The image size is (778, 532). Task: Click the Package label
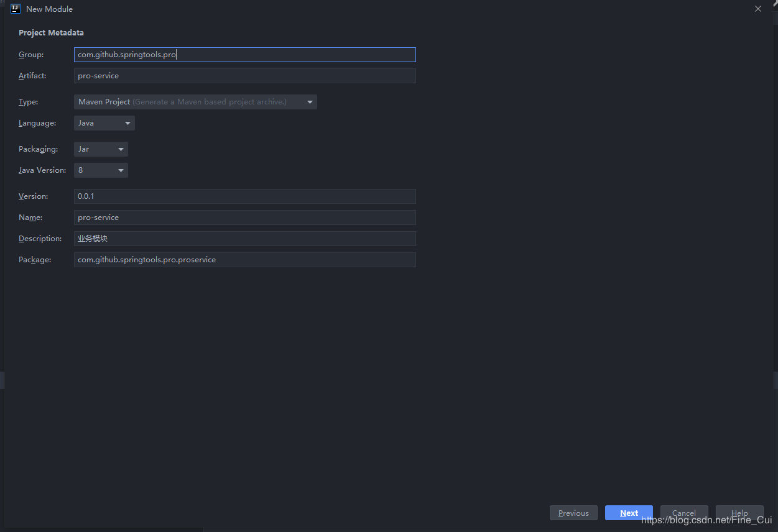[35, 260]
